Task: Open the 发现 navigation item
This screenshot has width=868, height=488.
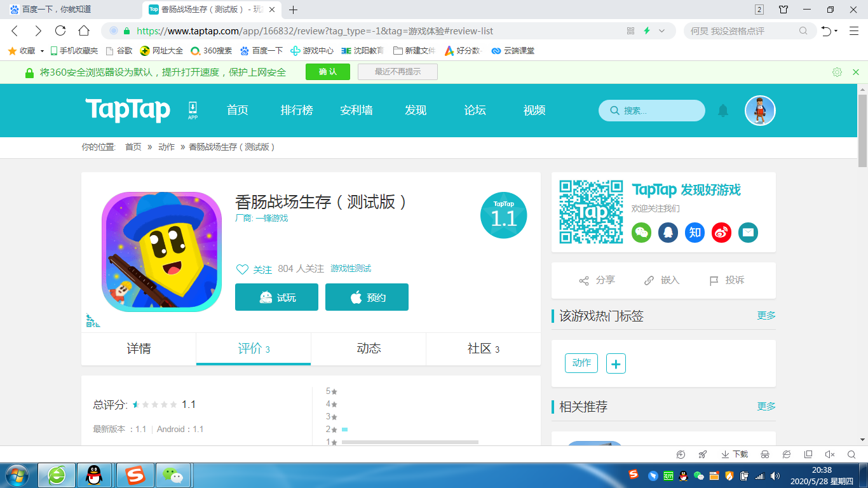Action: tap(416, 110)
